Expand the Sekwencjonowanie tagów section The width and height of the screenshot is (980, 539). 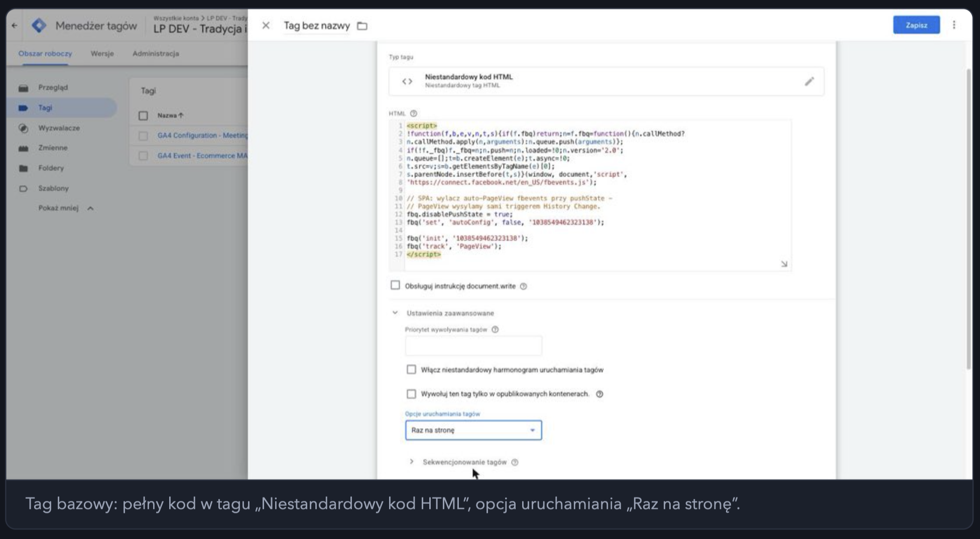click(411, 462)
